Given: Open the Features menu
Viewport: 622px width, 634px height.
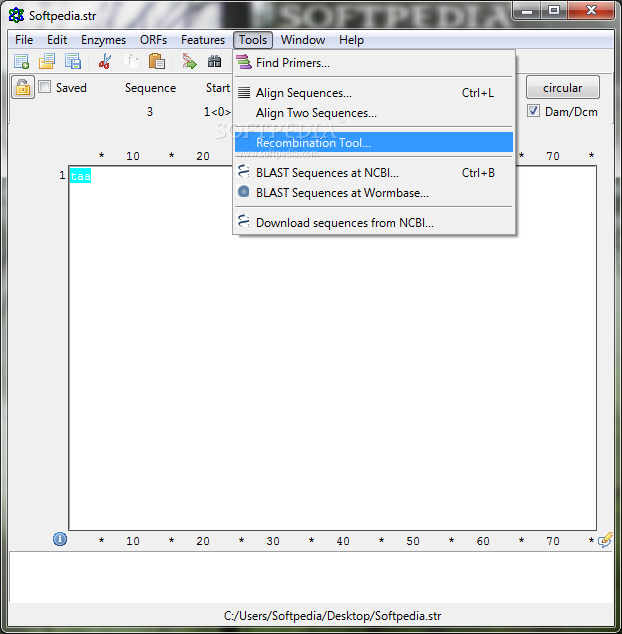Looking at the screenshot, I should coord(203,40).
